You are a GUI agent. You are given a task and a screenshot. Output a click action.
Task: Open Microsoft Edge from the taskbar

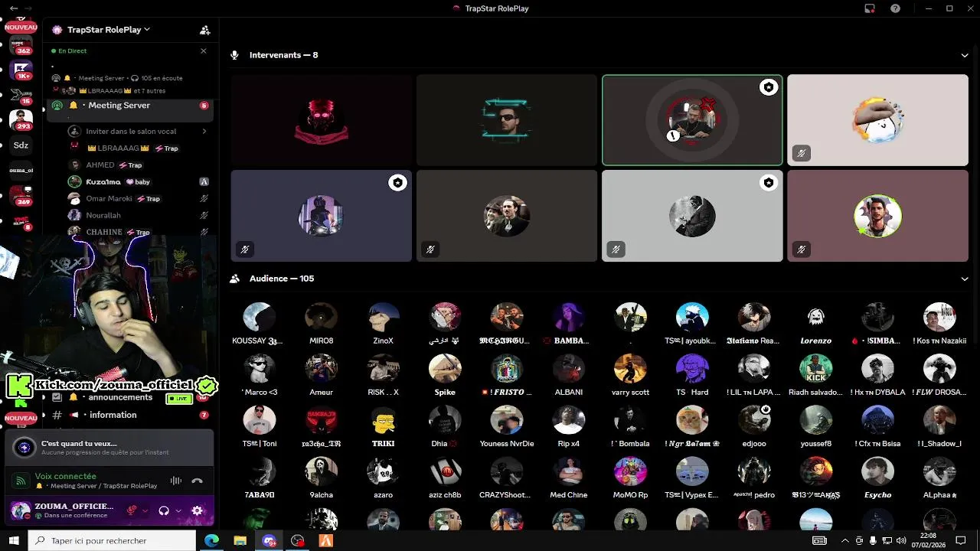click(x=211, y=540)
